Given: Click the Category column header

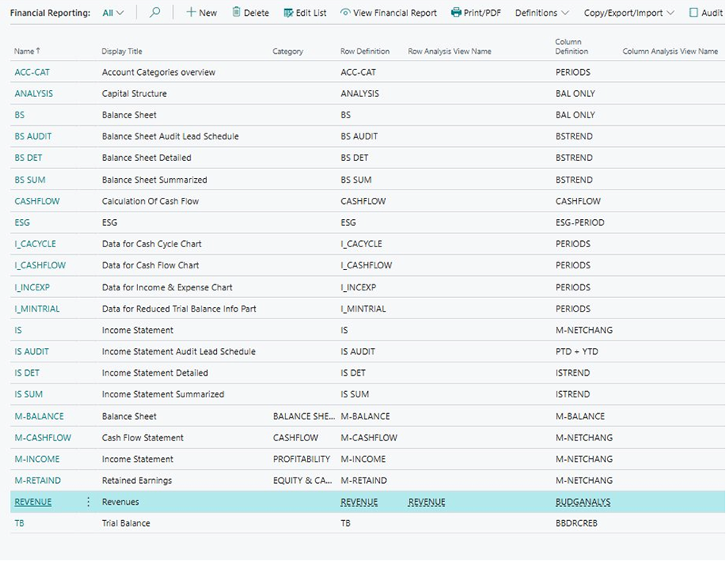Looking at the screenshot, I should click(x=288, y=51).
